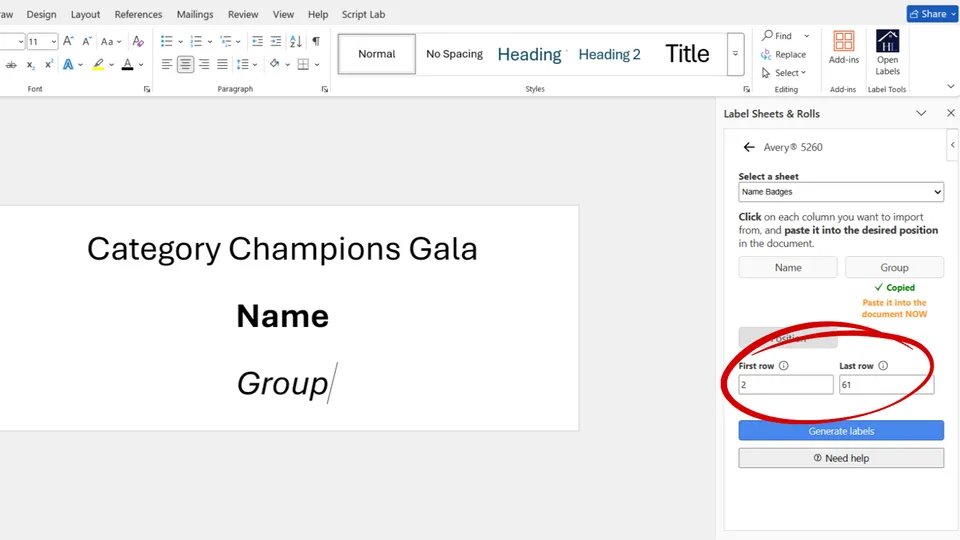Click the Last row input field
960x540 pixels.
[x=886, y=384]
